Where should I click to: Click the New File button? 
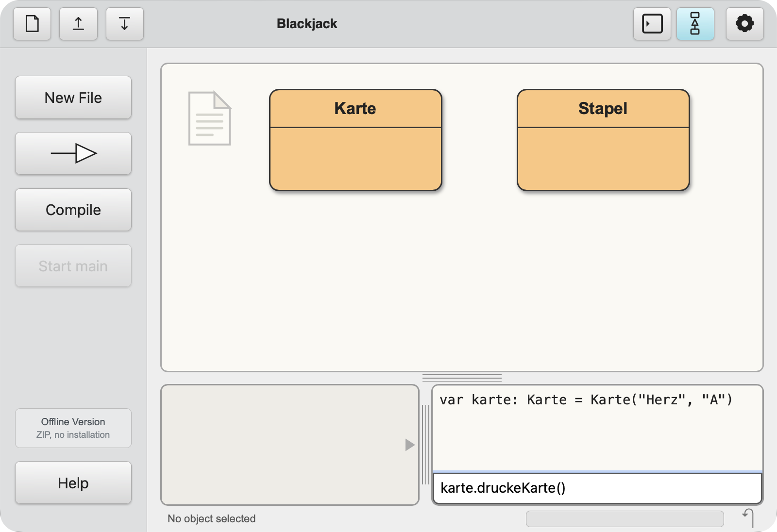pos(73,98)
